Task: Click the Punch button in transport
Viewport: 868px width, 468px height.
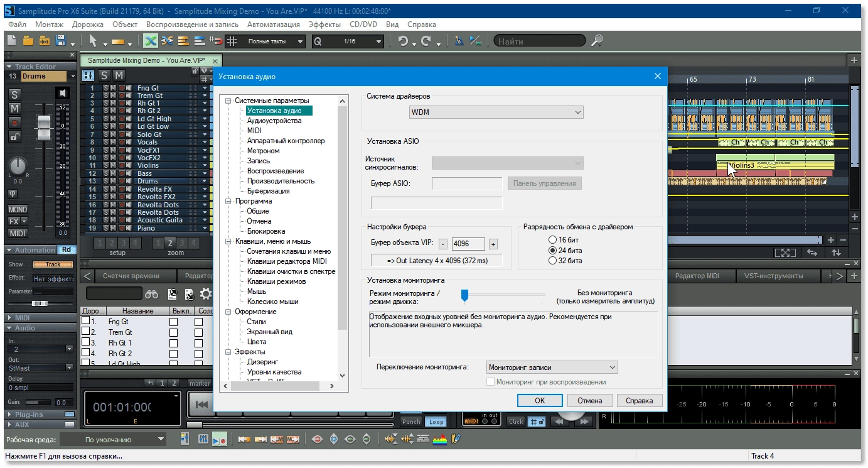Action: tap(411, 422)
